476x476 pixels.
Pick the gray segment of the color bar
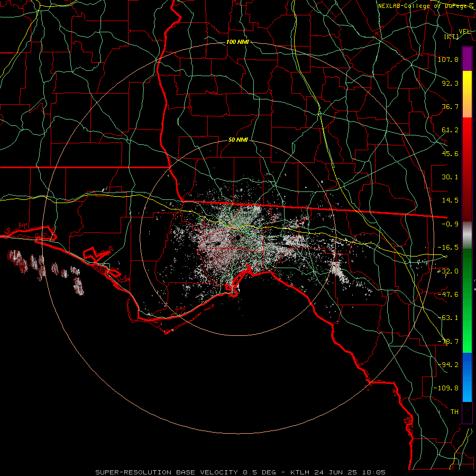coord(467,235)
